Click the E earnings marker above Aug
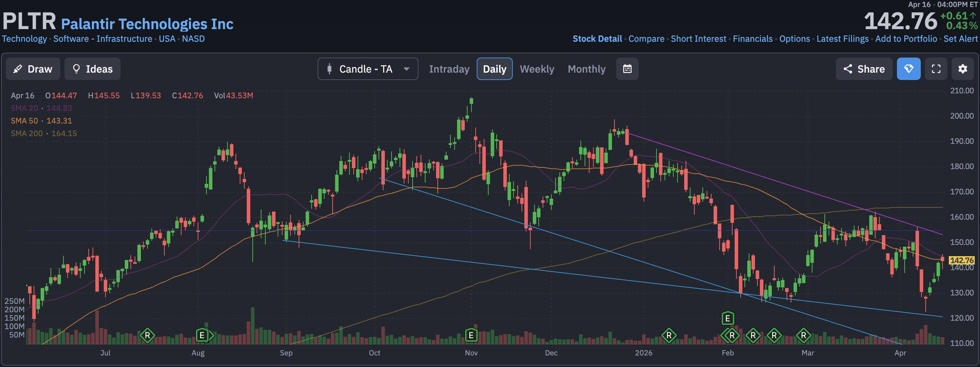Viewport: 980px width, 367px height. (x=202, y=335)
